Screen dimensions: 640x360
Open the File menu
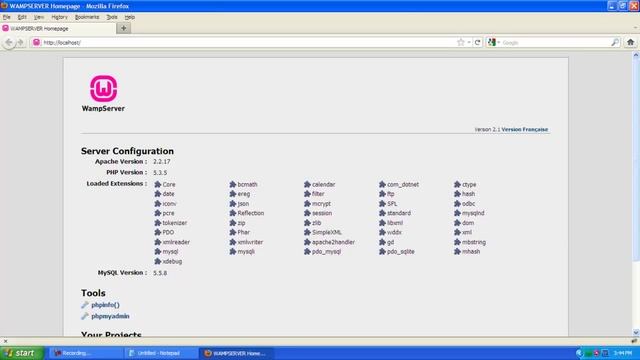pos(7,17)
